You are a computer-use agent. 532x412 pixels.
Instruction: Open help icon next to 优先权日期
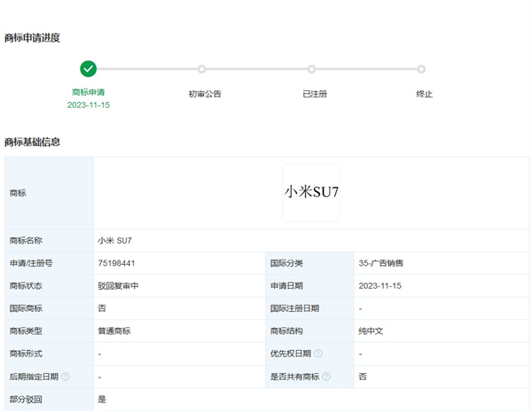pyautogui.click(x=318, y=354)
